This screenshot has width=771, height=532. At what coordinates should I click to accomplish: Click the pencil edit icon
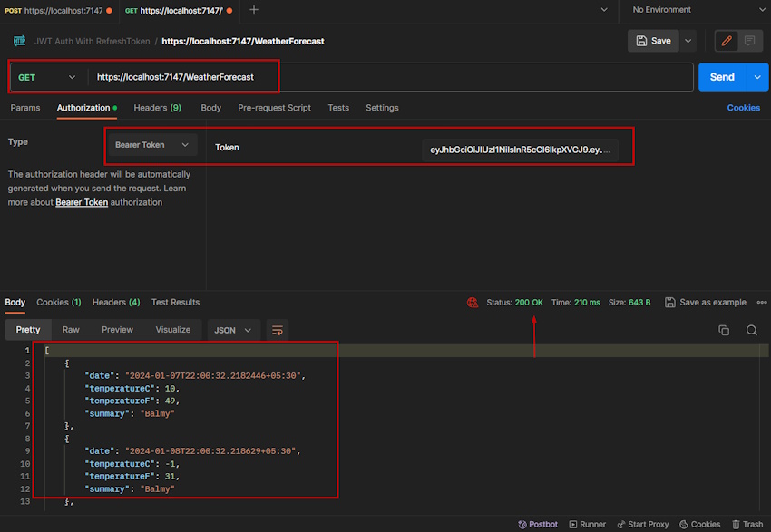pos(727,41)
